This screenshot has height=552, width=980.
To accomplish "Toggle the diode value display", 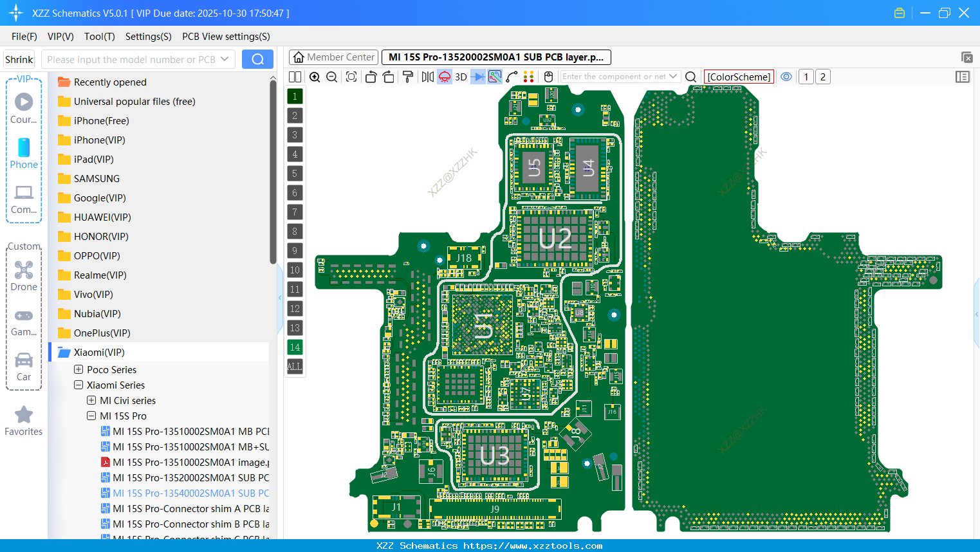I will [x=478, y=77].
